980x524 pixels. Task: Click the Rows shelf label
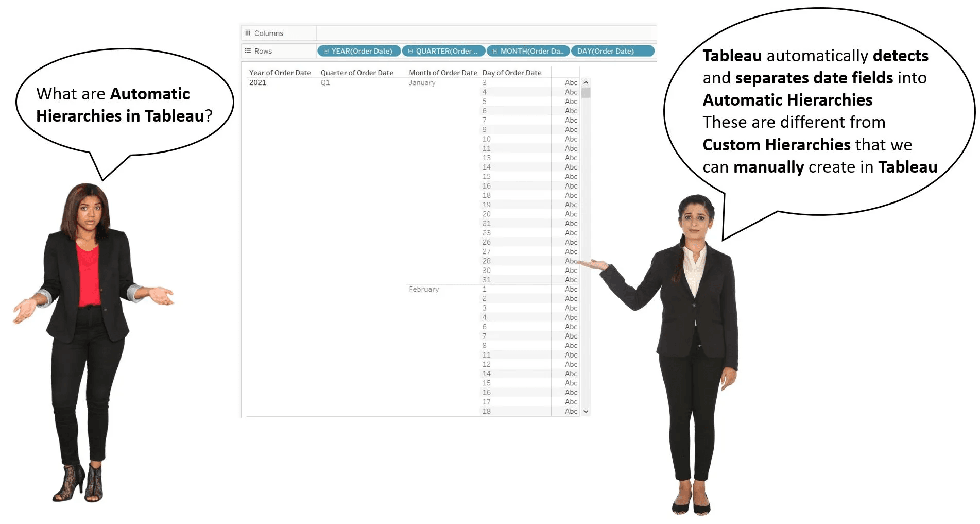[263, 51]
